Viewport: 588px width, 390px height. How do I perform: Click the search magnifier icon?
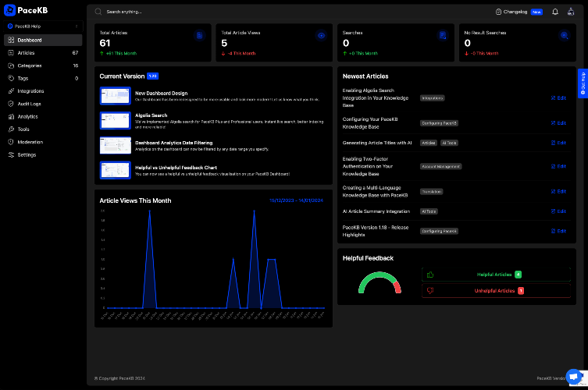click(98, 12)
